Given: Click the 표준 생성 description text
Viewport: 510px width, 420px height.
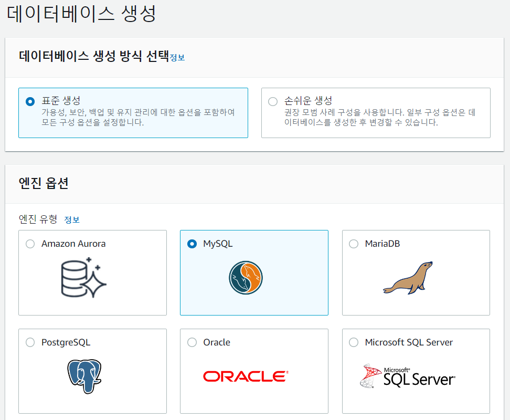Looking at the screenshot, I should click(x=138, y=117).
